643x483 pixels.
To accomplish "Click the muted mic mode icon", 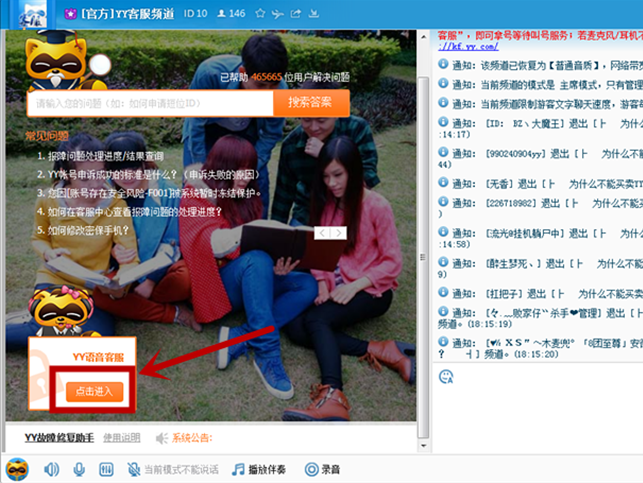I will 131,469.
